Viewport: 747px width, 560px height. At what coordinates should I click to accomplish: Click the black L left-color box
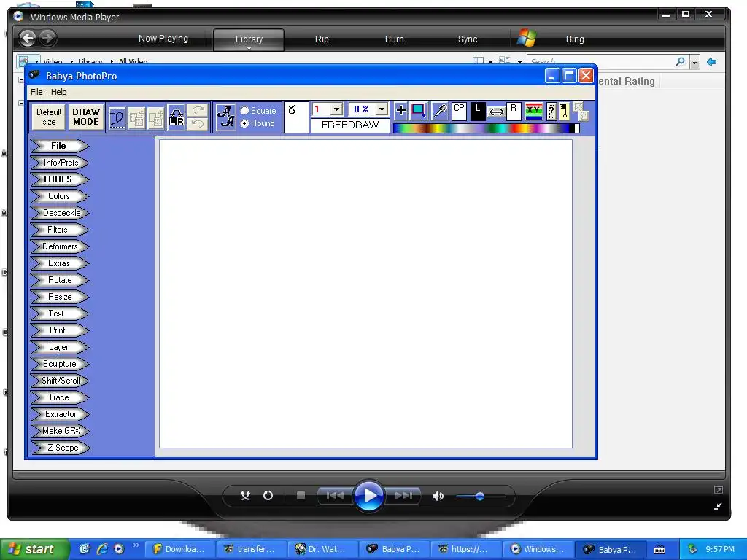(478, 111)
